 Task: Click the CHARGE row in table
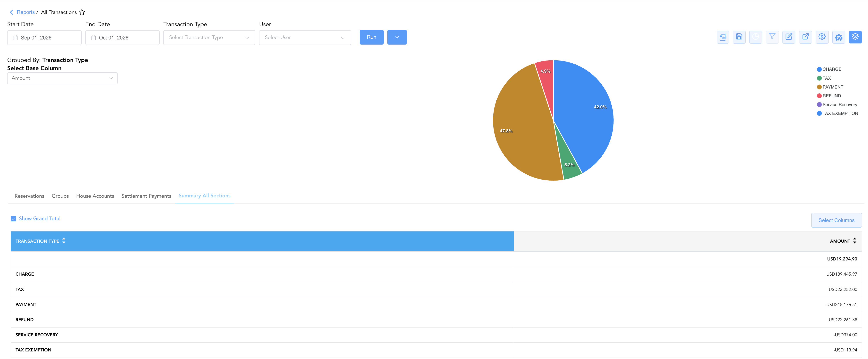(x=436, y=274)
